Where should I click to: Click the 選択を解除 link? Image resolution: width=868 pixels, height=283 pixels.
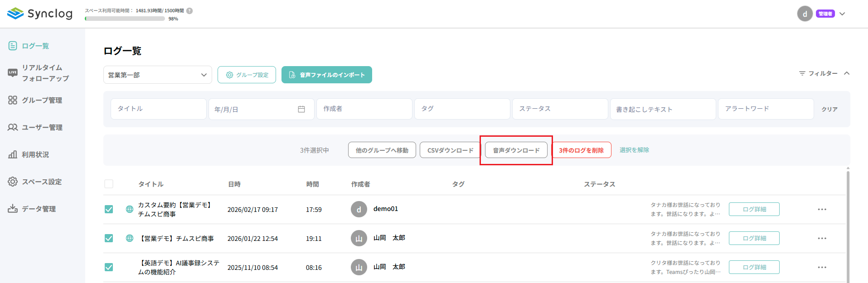(634, 150)
